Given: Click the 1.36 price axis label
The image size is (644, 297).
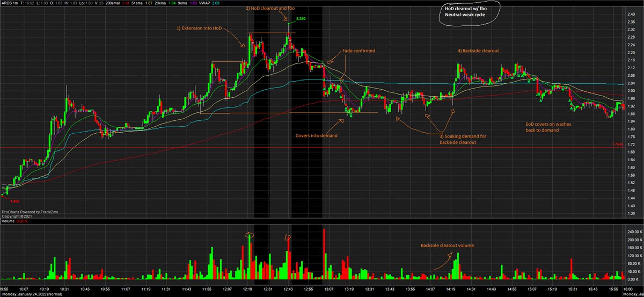Looking at the screenshot, I should pos(631,214).
